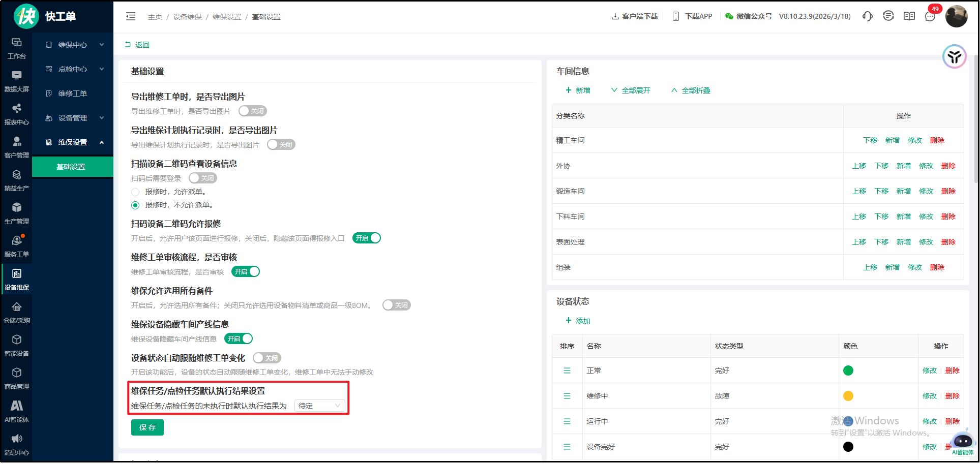Image resolution: width=980 pixels, height=464 pixels.
Task: Click the user avatar in top right
Action: point(956,16)
